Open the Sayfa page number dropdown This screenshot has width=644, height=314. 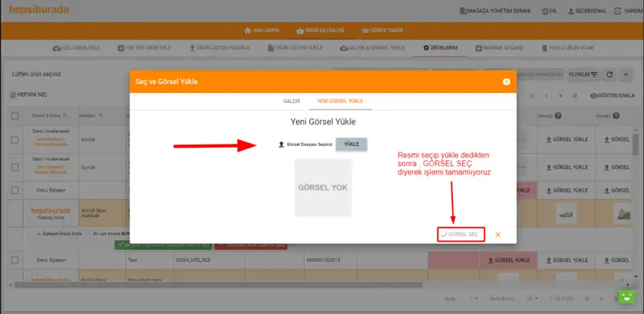(474, 298)
